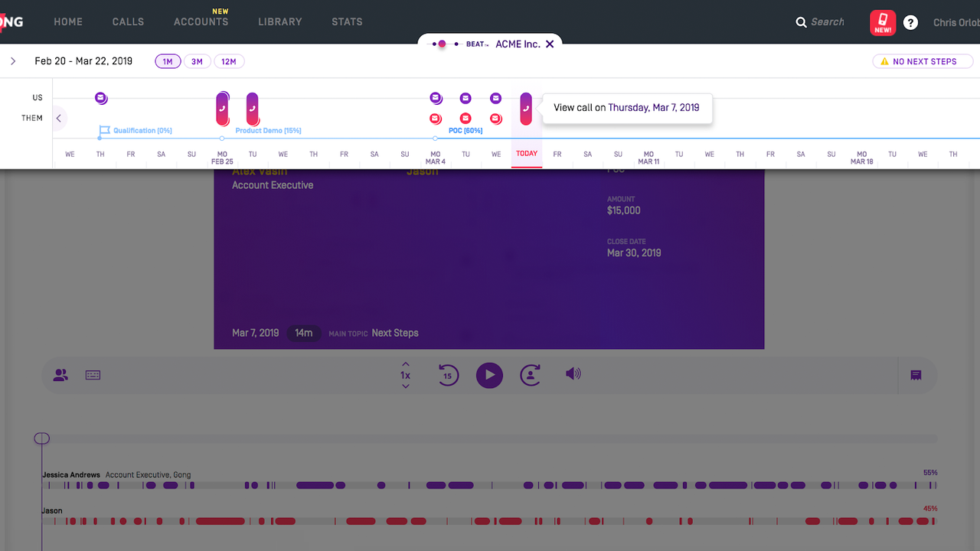Decrease playback speed with down chevron
The width and height of the screenshot is (980, 551).
click(x=406, y=386)
